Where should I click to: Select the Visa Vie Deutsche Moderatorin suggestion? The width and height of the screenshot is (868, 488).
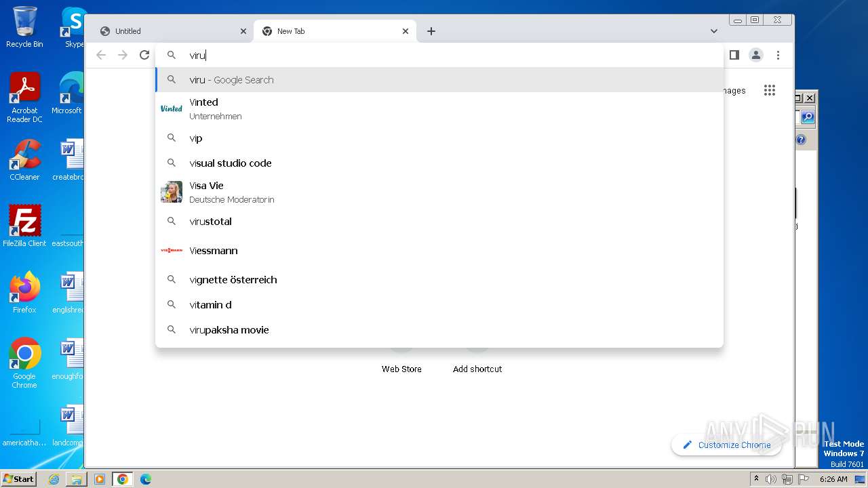click(439, 192)
